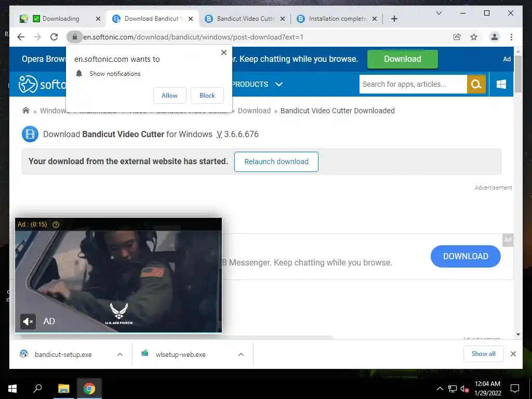
Task: Click the muted volume tray icon
Action: pyautogui.click(x=465, y=389)
